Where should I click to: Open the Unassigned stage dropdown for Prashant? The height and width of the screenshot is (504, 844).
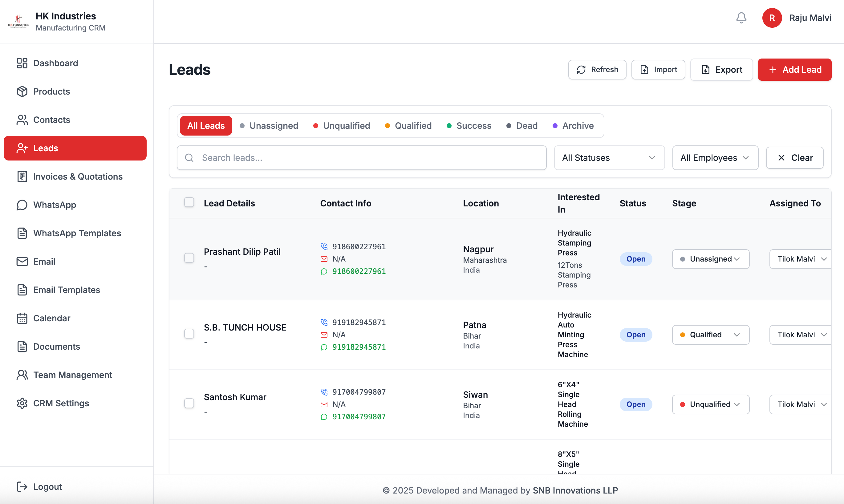point(711,259)
